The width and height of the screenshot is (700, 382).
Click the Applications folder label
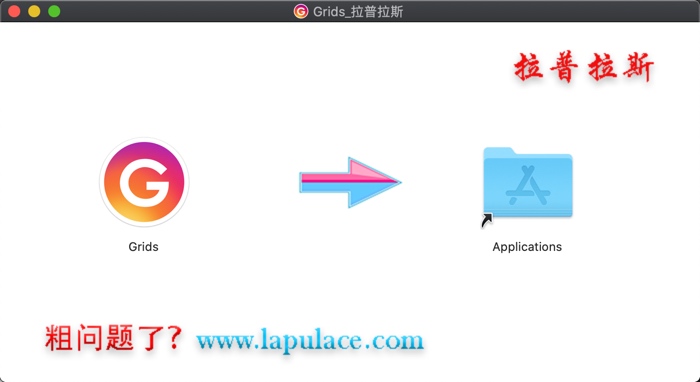pos(527,247)
